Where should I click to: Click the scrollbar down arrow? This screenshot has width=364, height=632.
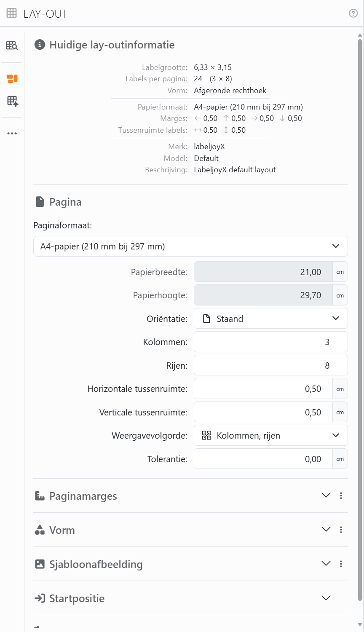(360, 625)
